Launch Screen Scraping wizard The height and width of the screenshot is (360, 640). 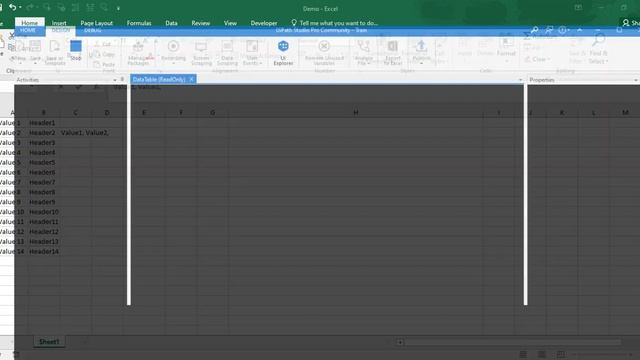point(201,53)
